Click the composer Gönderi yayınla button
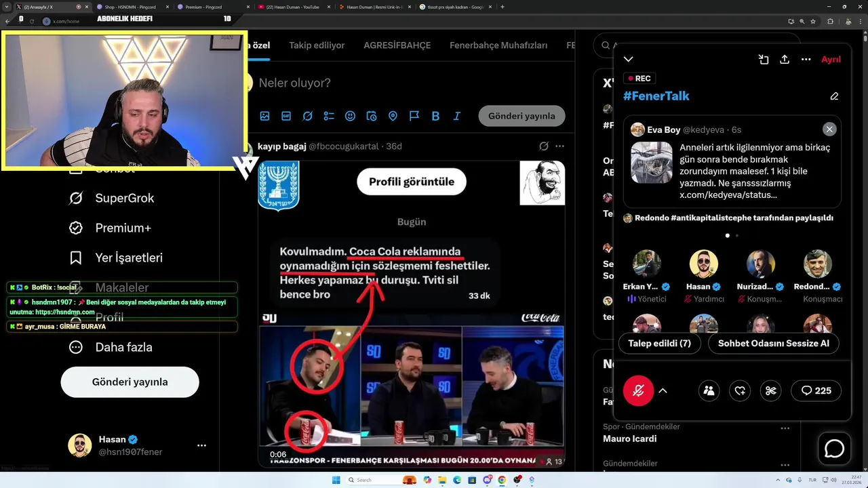This screenshot has height=488, width=868. click(x=521, y=116)
